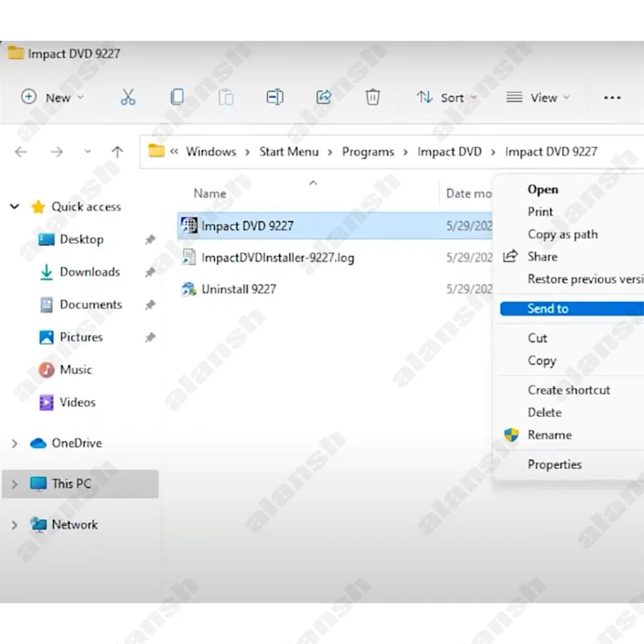The image size is (644, 644).
Task: Click the Videos icon in sidebar
Action: [x=47, y=402]
